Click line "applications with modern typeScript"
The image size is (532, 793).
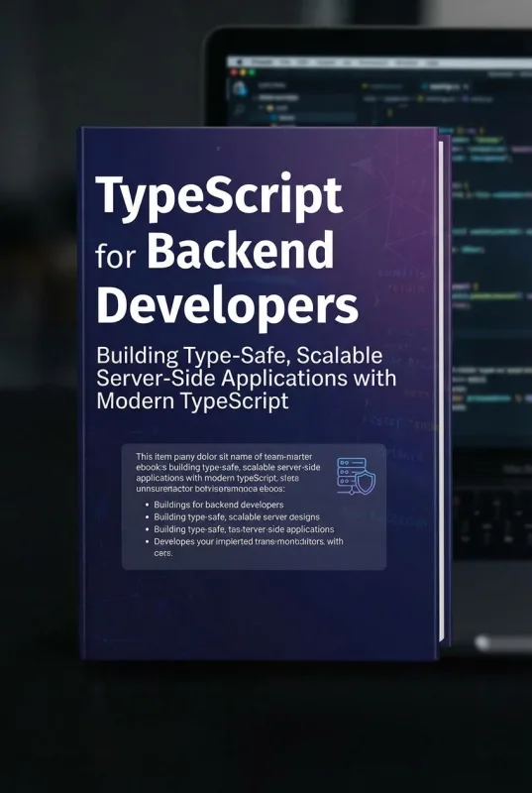point(218,478)
